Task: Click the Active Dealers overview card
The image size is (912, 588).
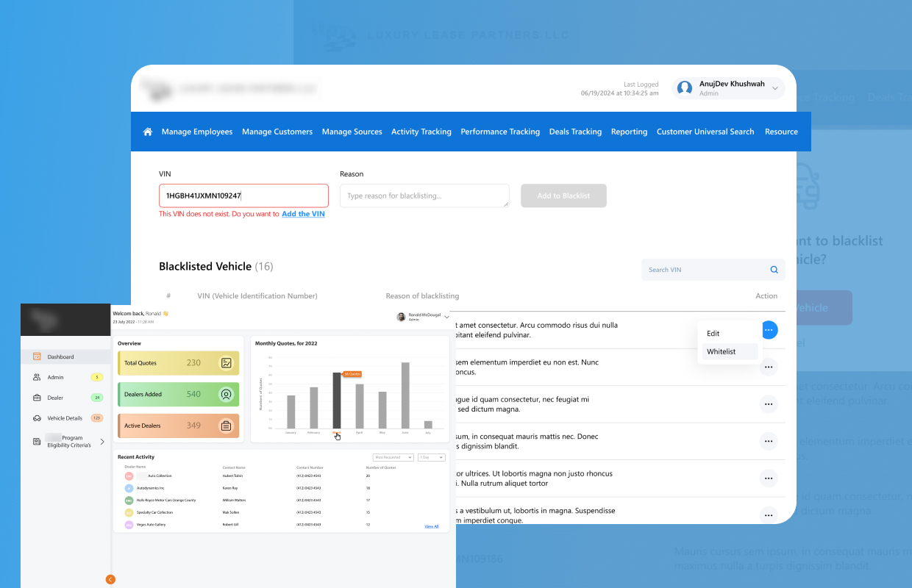Action: click(177, 426)
